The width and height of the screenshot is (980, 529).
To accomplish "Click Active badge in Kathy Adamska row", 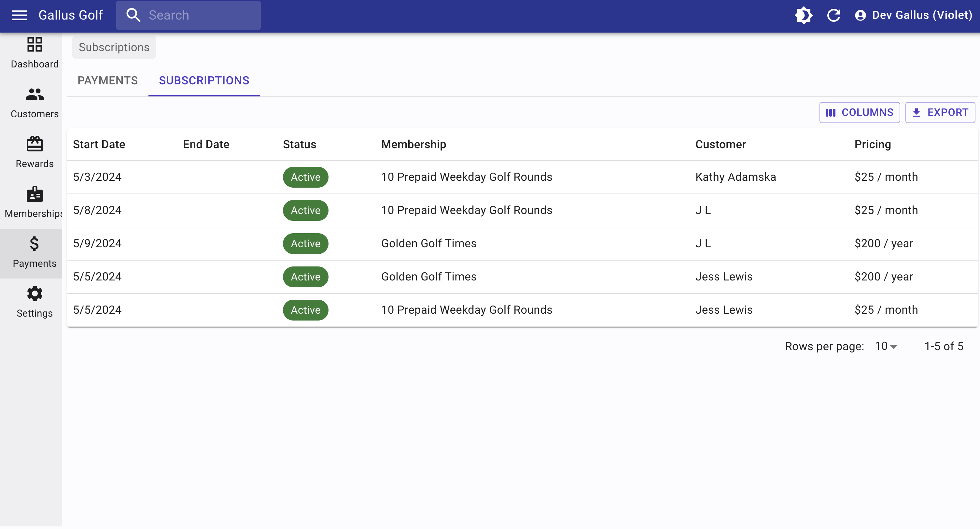I will (305, 177).
